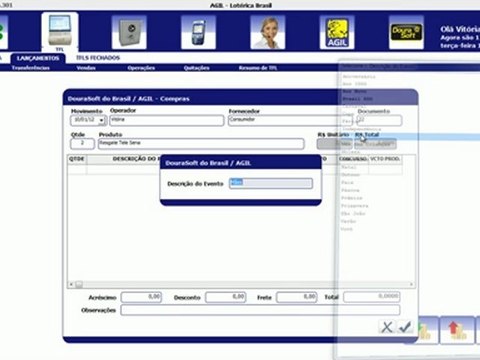Confirm the Compras form with checkmark

pyautogui.click(x=405, y=327)
